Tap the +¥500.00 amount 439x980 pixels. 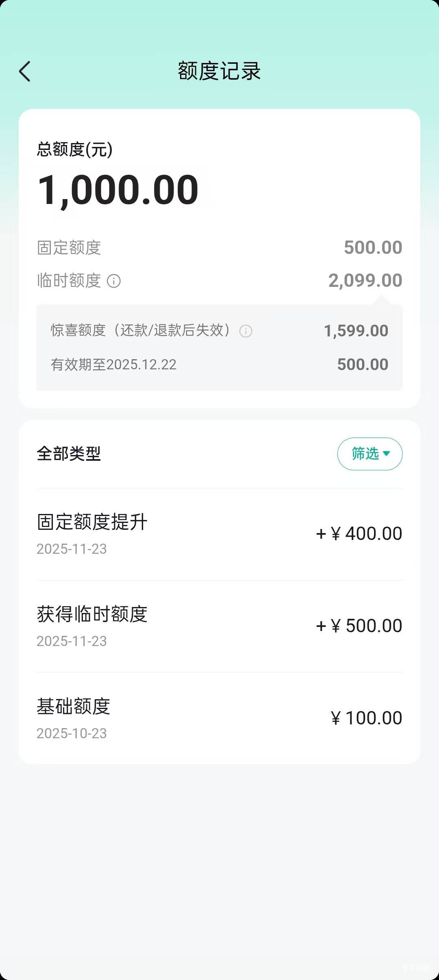359,626
